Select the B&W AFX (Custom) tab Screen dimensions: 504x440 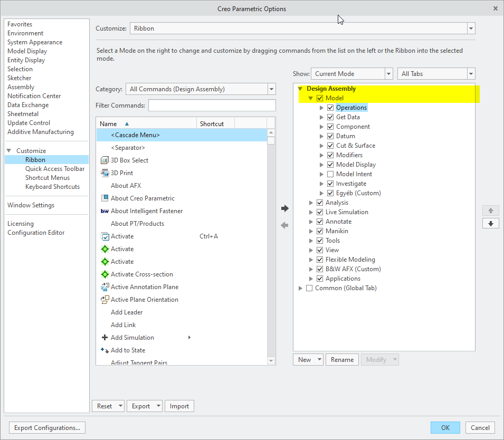coord(353,269)
